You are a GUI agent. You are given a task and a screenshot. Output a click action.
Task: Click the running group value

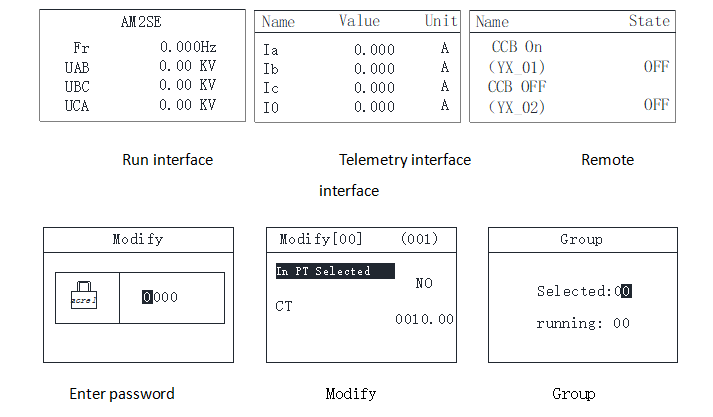621,323
